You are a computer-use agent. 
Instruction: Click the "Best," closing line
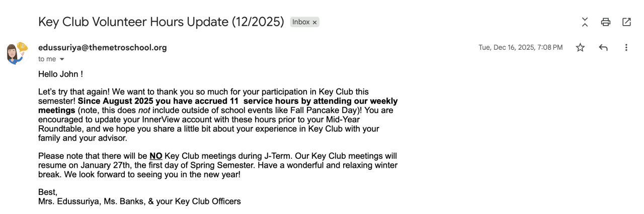48,192
